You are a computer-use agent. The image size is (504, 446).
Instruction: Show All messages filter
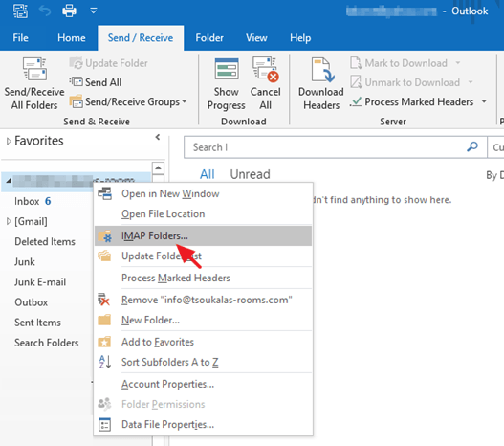(x=207, y=174)
